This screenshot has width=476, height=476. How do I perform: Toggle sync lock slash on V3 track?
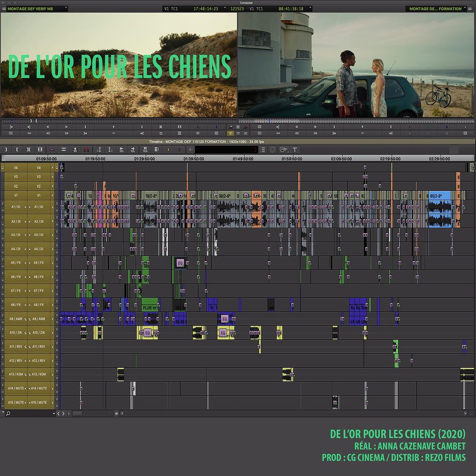(52, 177)
